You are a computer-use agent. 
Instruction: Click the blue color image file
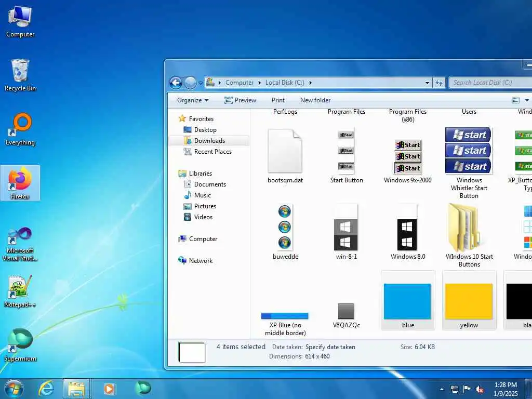click(407, 301)
